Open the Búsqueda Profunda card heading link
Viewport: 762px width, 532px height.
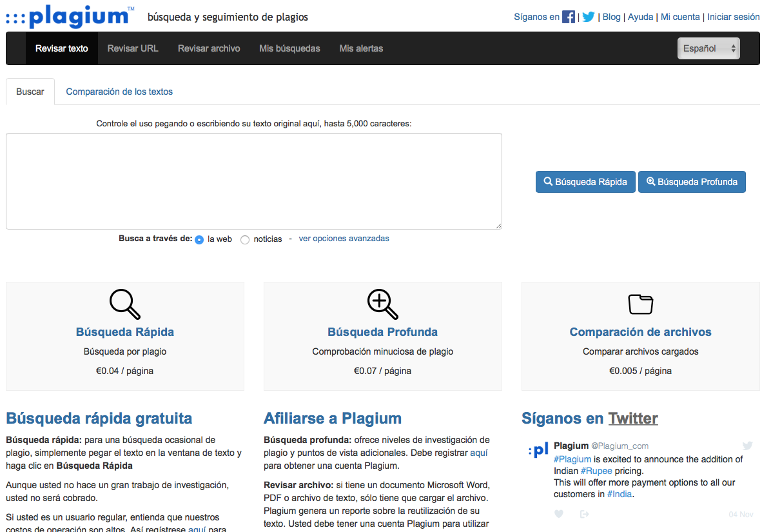pyautogui.click(x=382, y=331)
